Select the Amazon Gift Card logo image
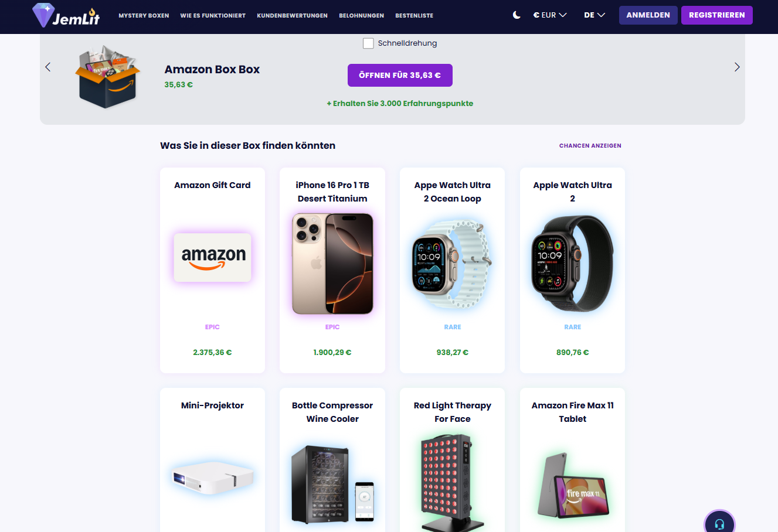Viewport: 778px width, 532px height. tap(213, 258)
